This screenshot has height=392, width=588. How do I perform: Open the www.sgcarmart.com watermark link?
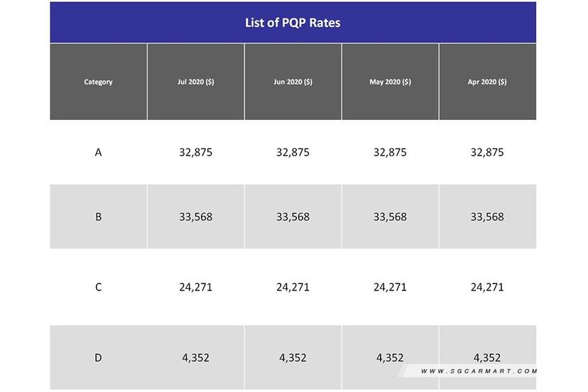click(x=479, y=371)
